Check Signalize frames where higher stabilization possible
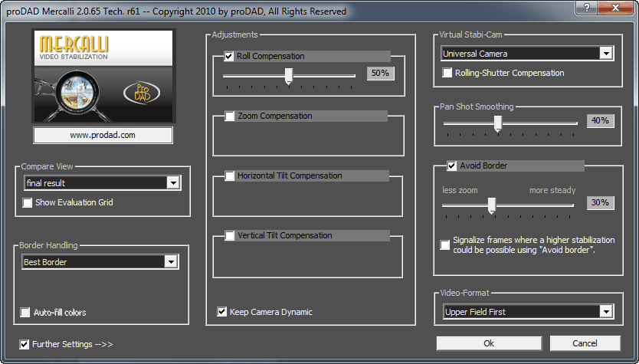Screen dimensions: 639x364 point(444,245)
